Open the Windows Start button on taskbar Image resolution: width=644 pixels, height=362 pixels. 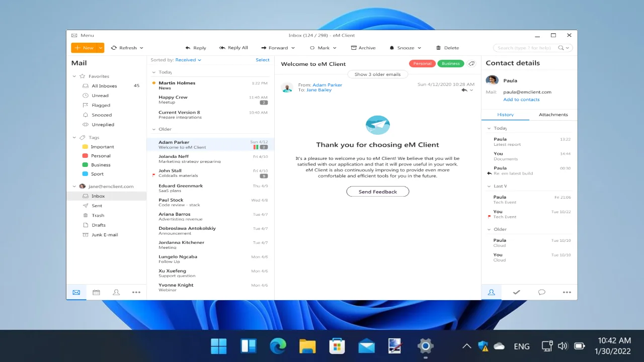pyautogui.click(x=219, y=346)
